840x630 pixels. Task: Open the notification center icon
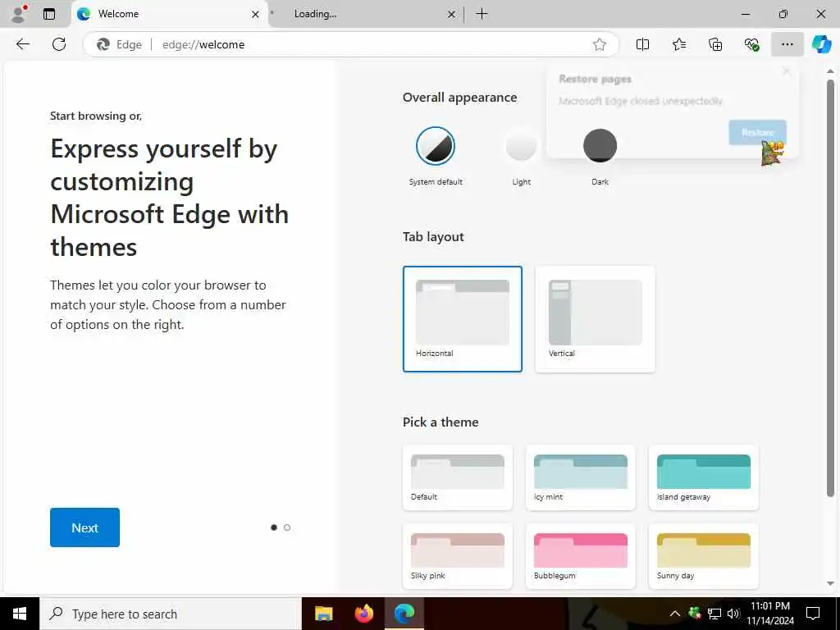click(x=813, y=614)
